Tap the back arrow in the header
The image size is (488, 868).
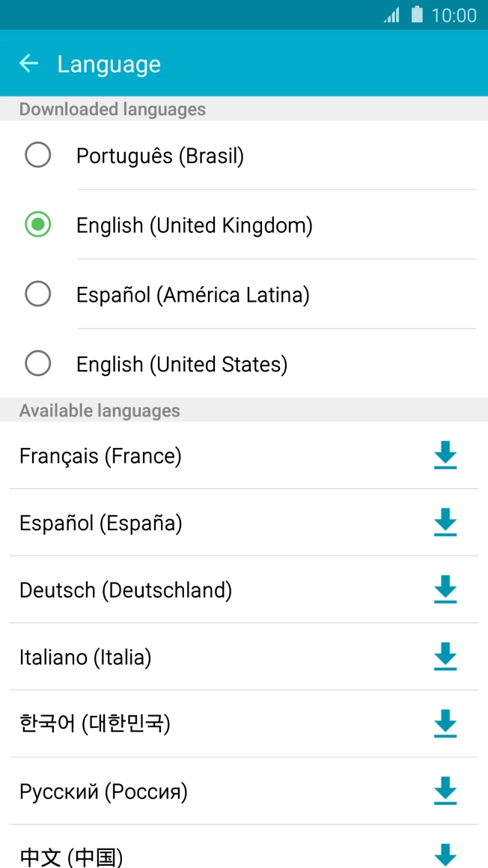point(28,63)
